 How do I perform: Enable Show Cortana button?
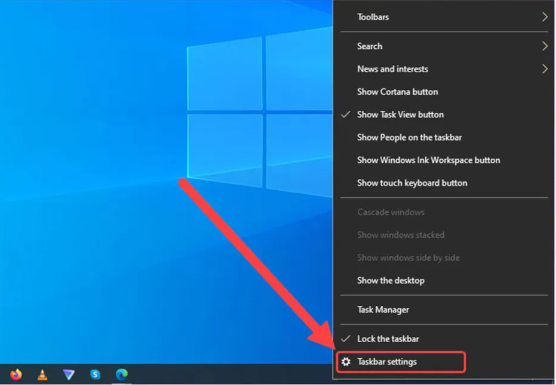coord(444,91)
